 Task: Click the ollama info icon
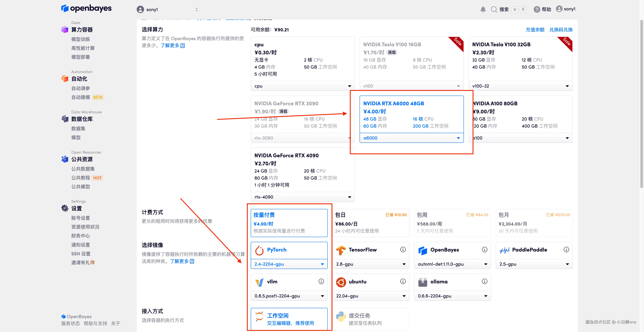coord(485,282)
